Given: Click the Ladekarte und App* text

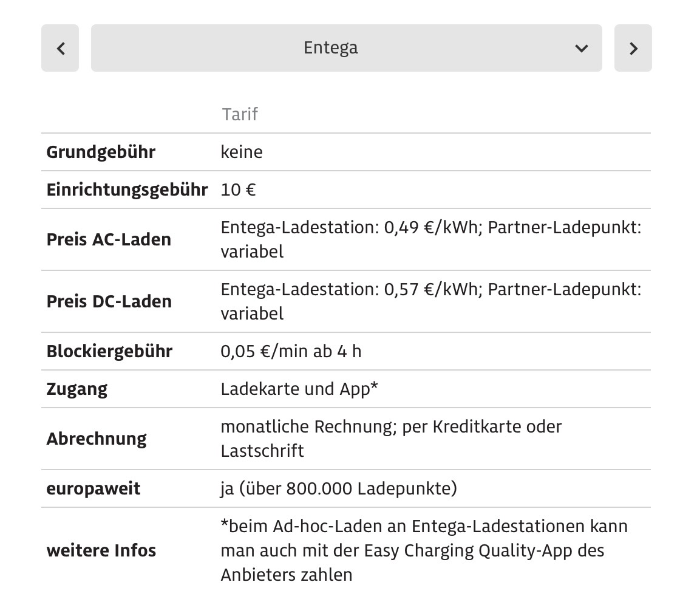Looking at the screenshot, I should pos(299,389).
